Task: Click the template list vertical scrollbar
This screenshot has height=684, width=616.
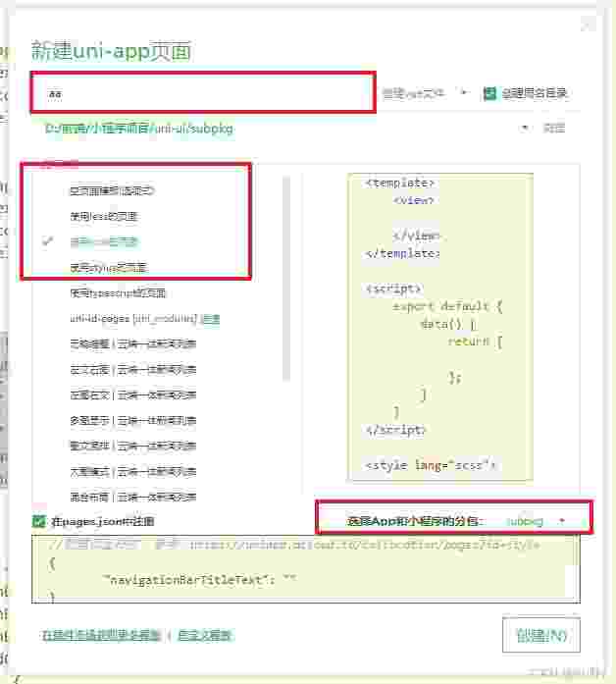Action: (286, 279)
